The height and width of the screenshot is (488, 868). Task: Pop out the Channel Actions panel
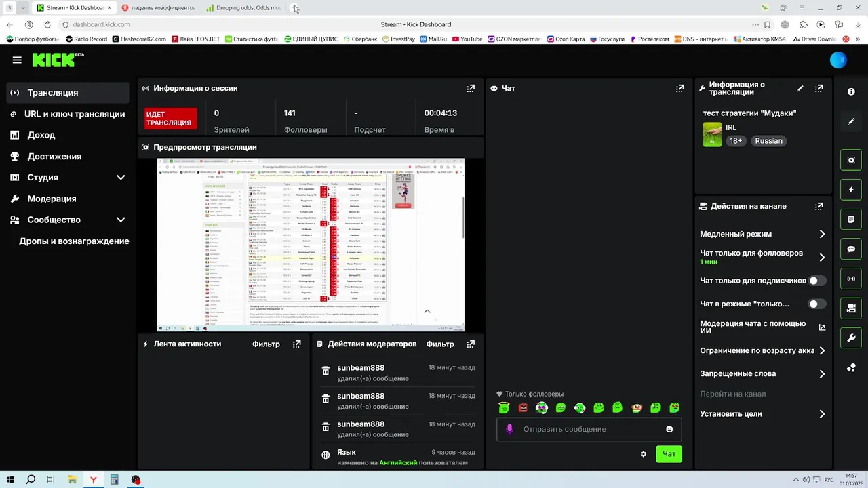[819, 206]
